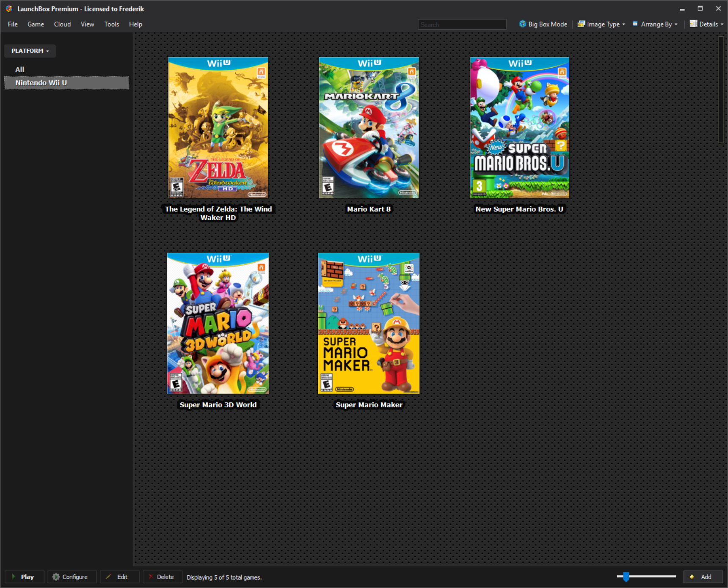The width and height of the screenshot is (728, 588).
Task: Open the View menu
Action: tap(88, 24)
